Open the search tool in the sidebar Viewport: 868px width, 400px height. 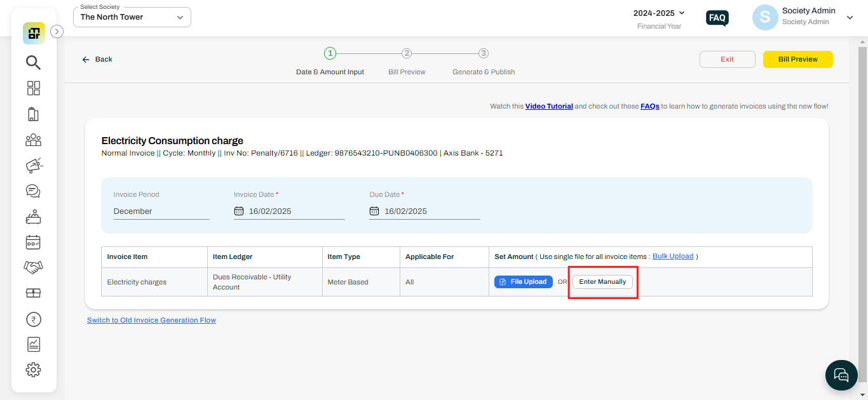33,62
